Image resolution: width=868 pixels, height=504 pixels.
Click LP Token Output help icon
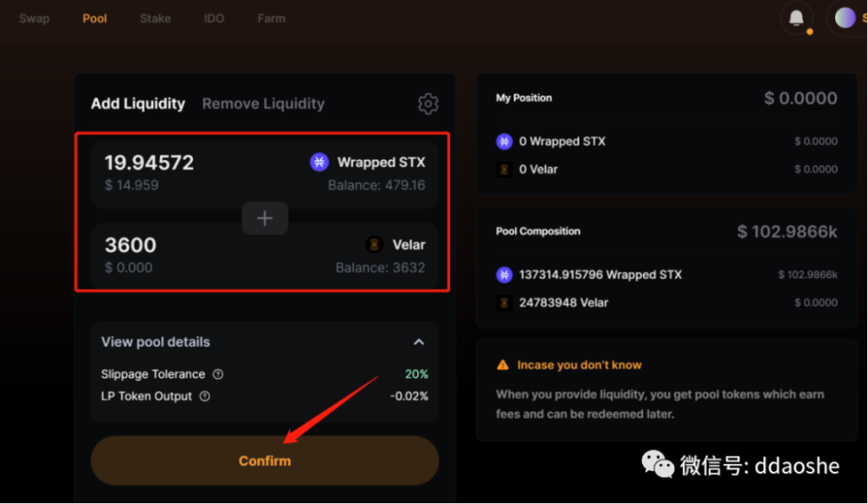204,396
